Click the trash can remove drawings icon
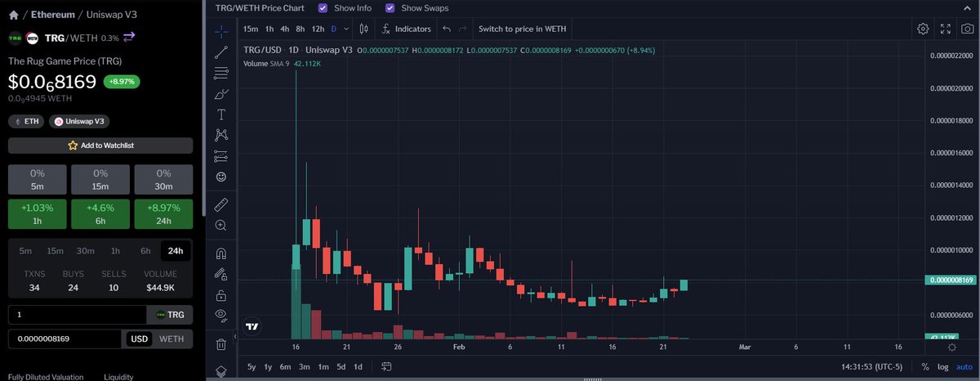This screenshot has height=381, width=980. pyautogui.click(x=221, y=343)
